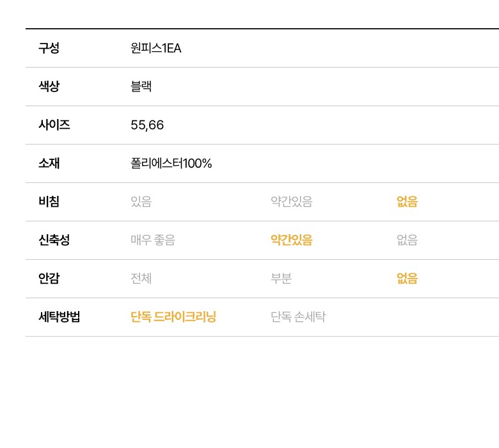Image resolution: width=499 pixels, height=448 pixels.
Task: Click the '사이즈' row label
Action: [x=54, y=125]
